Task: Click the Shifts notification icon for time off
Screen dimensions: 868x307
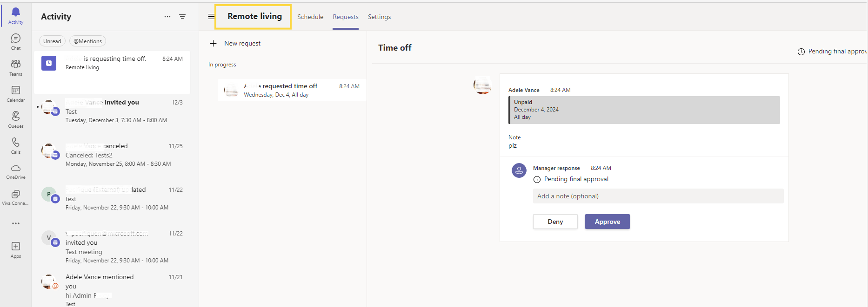Action: click(49, 63)
